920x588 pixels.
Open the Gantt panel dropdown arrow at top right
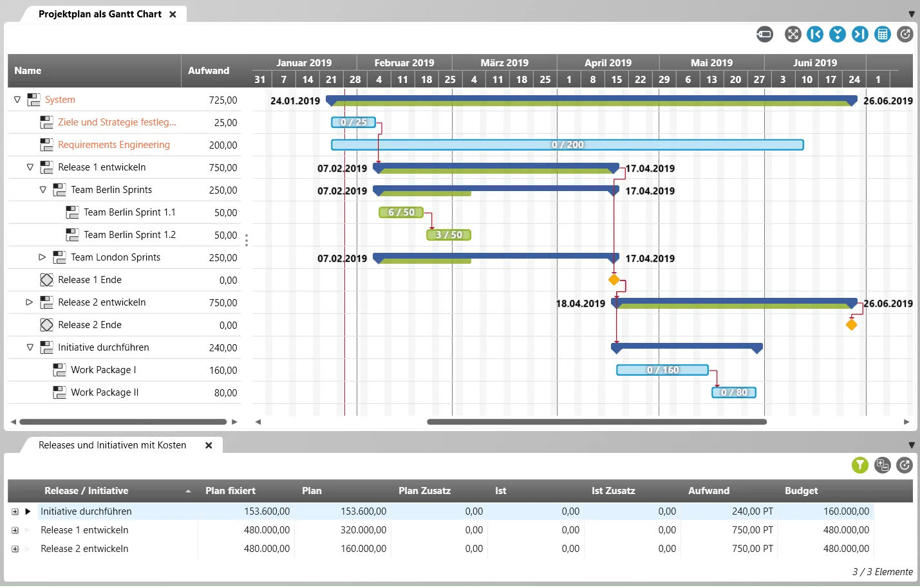(912, 14)
